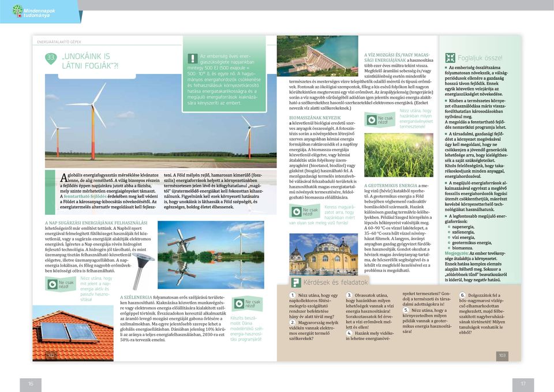
Task: Click the Megjegyzés: green label
Action: [456, 253]
